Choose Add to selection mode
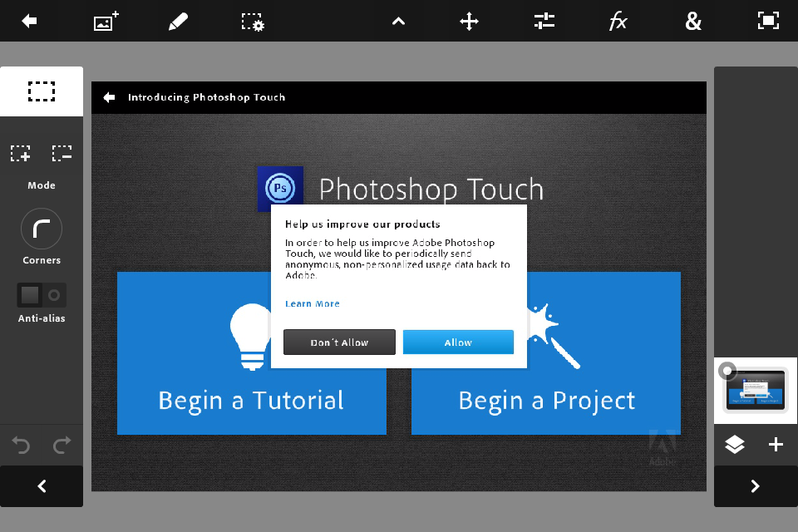 coord(20,153)
